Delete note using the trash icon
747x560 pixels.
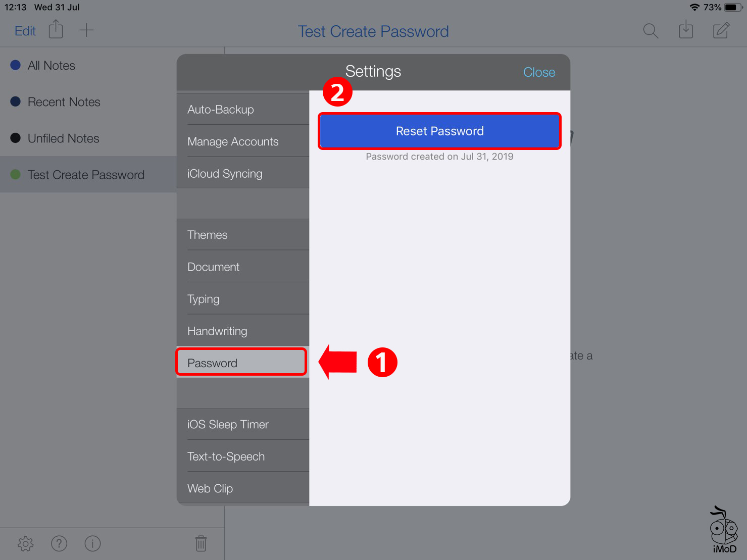[x=201, y=543]
